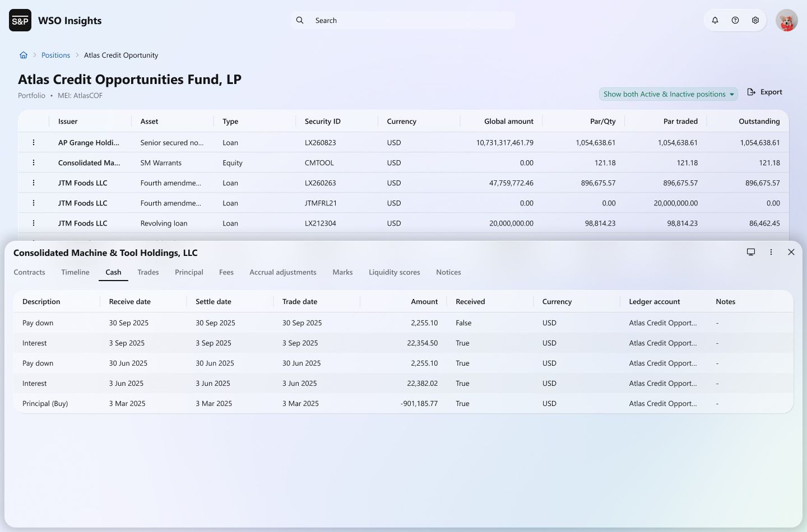Viewport: 807px width, 532px height.
Task: Click security ID LX212304
Action: coord(321,223)
